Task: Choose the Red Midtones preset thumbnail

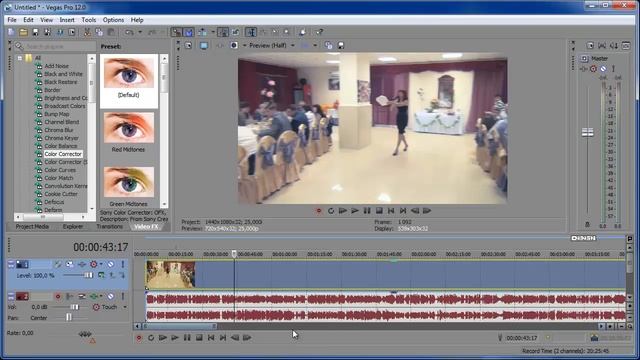Action: click(x=129, y=128)
